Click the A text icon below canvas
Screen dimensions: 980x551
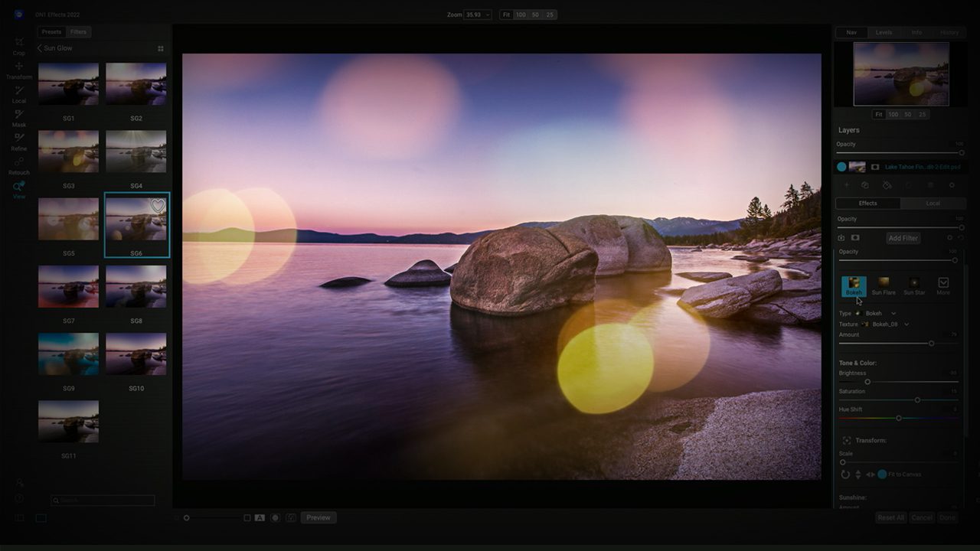click(x=260, y=518)
